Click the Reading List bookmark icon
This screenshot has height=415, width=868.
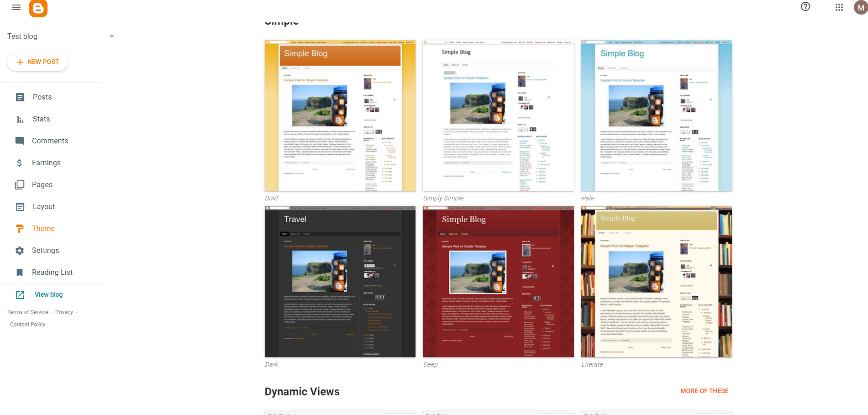[20, 273]
